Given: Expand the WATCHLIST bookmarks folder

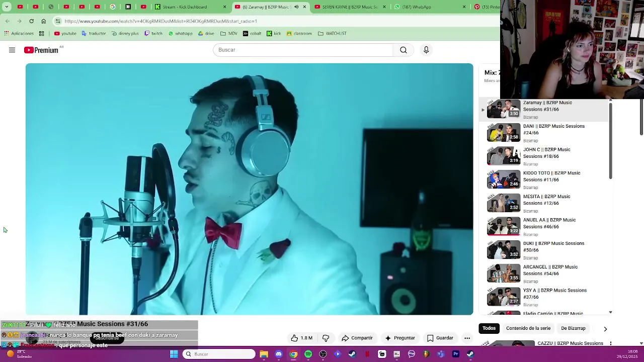Looking at the screenshot, I should [x=332, y=34].
